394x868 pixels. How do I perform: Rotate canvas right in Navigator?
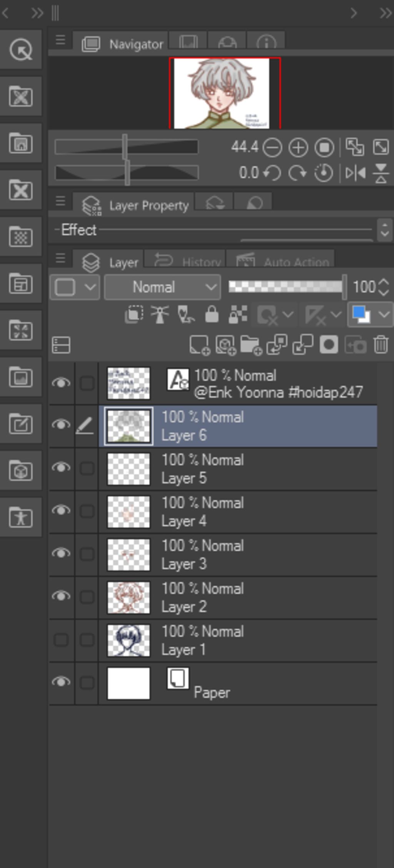298,173
